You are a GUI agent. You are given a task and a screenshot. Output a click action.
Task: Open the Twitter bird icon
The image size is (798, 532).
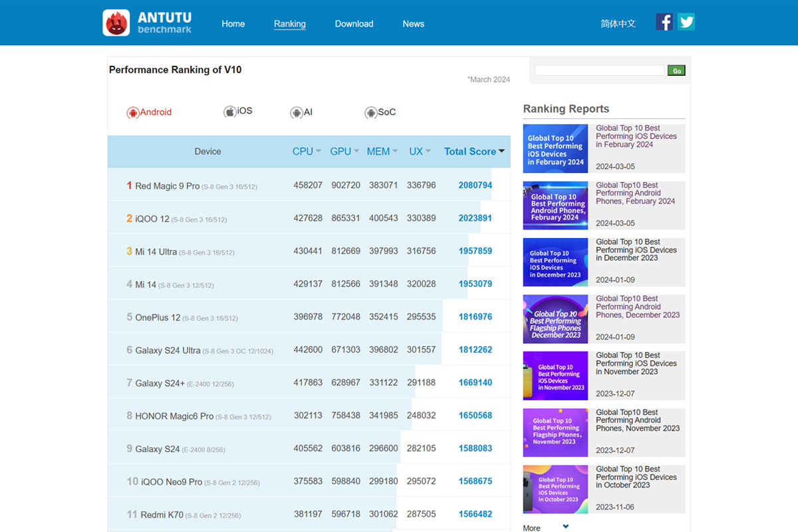686,22
